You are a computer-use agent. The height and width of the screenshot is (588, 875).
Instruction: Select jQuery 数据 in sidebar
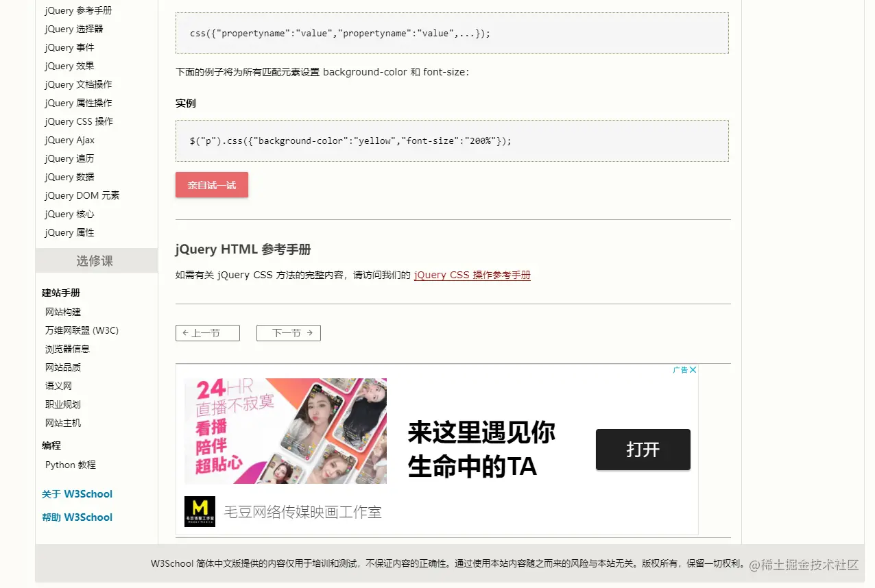[x=70, y=177]
